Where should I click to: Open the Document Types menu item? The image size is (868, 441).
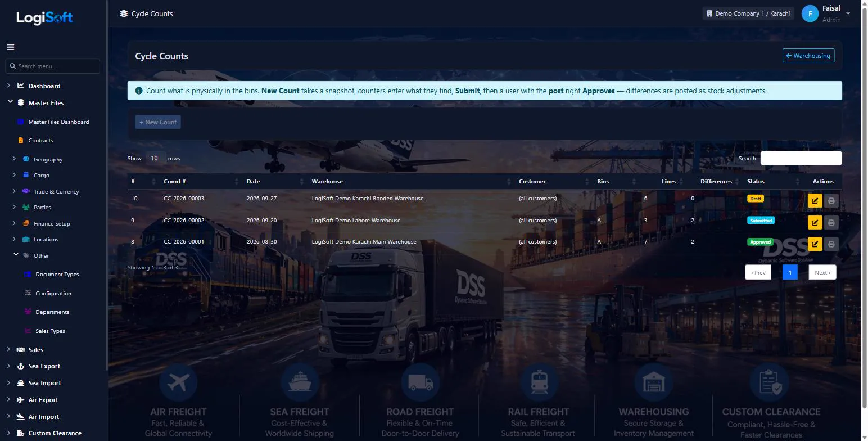click(57, 274)
